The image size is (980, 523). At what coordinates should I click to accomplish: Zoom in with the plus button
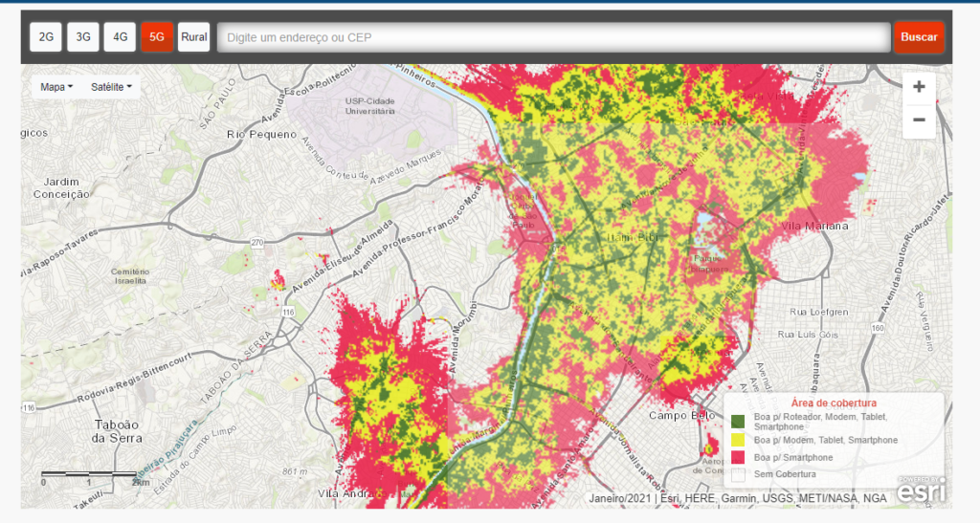(x=919, y=87)
